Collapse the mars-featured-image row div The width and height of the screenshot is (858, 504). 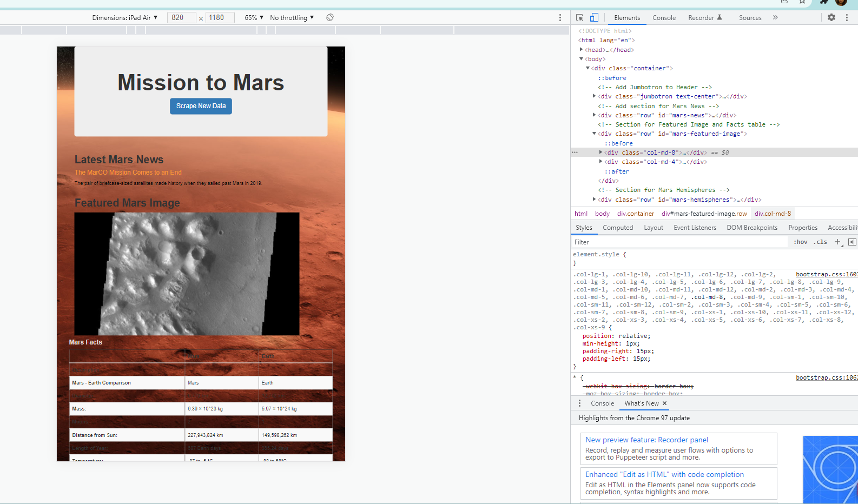(595, 134)
